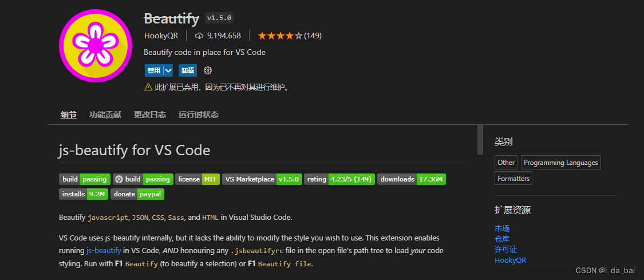Click the Beautify extension title
This screenshot has height=280, width=644.
click(x=172, y=18)
